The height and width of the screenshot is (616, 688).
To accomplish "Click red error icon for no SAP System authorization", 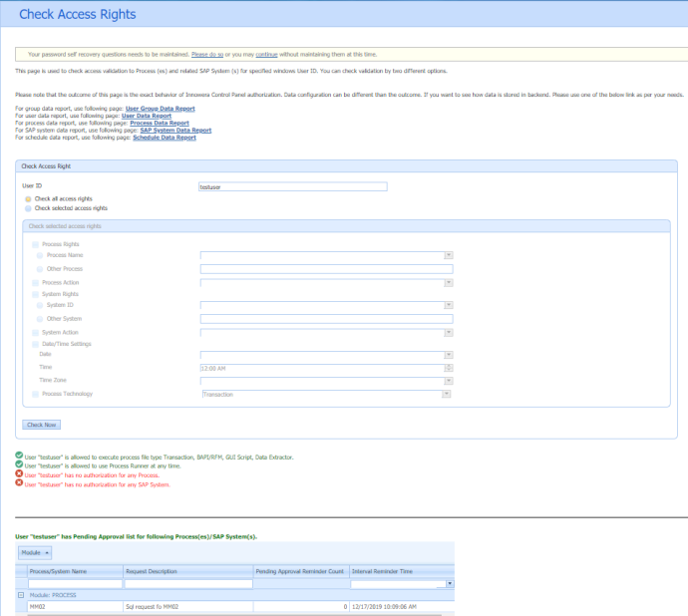I will tap(19, 483).
